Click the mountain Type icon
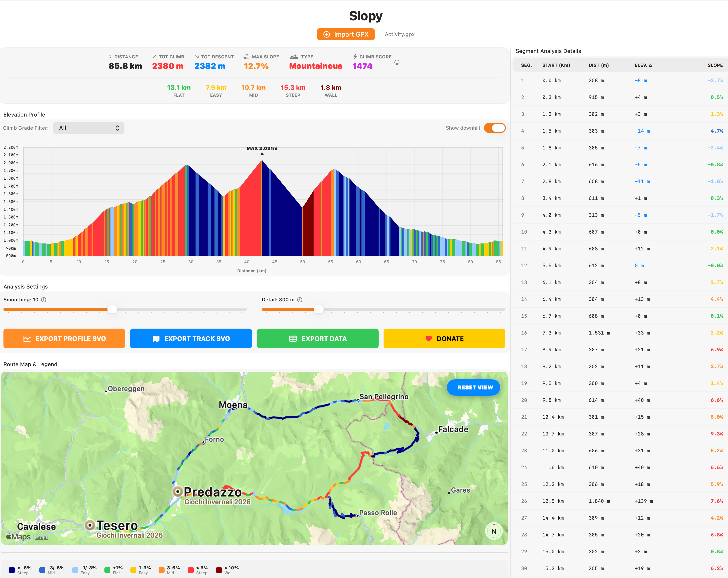The image size is (728, 578). point(294,57)
